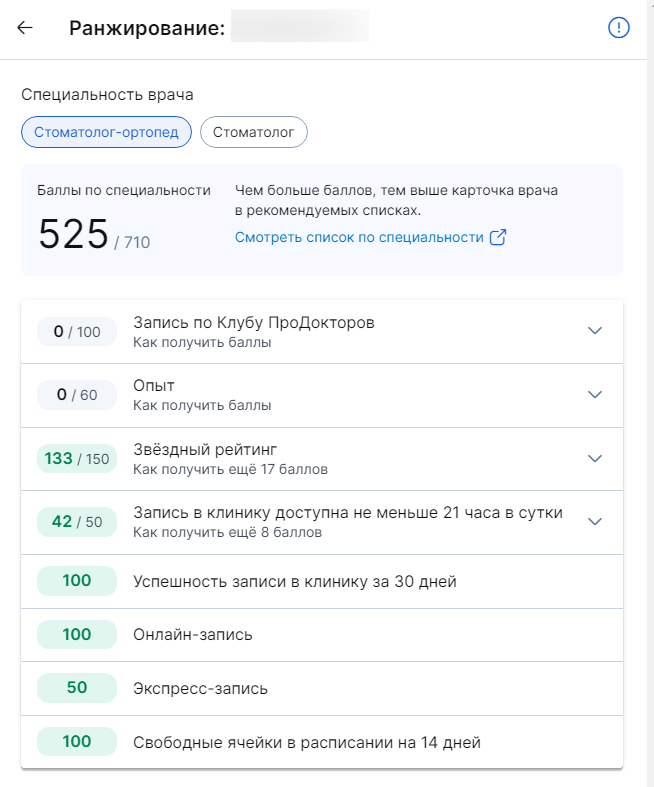Expand the 21 часа в сутки chevron
The width and height of the screenshot is (654, 787).
(595, 521)
